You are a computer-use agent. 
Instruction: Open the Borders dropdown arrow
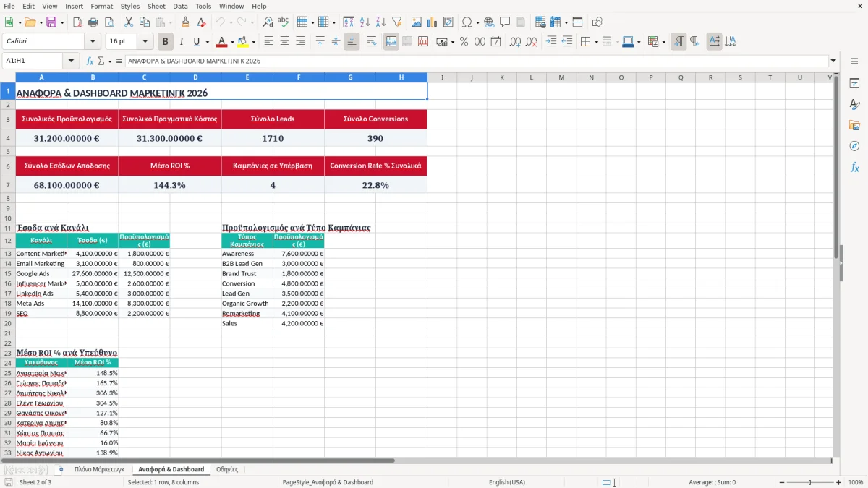[x=596, y=42]
